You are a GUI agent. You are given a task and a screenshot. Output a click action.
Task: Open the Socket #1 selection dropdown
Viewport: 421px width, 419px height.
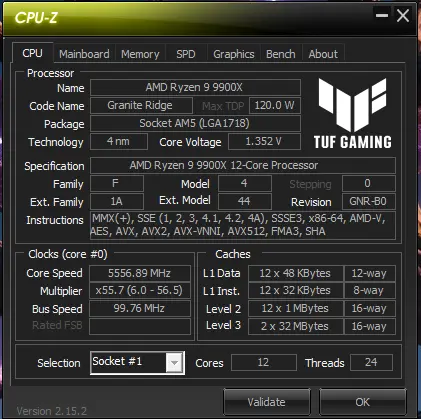137,362
